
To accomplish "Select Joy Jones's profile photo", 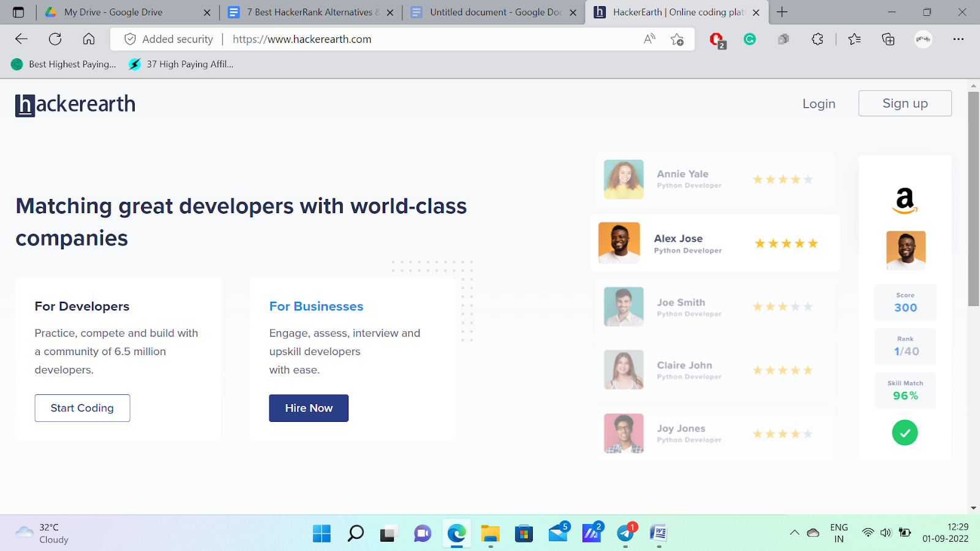I will click(x=624, y=433).
